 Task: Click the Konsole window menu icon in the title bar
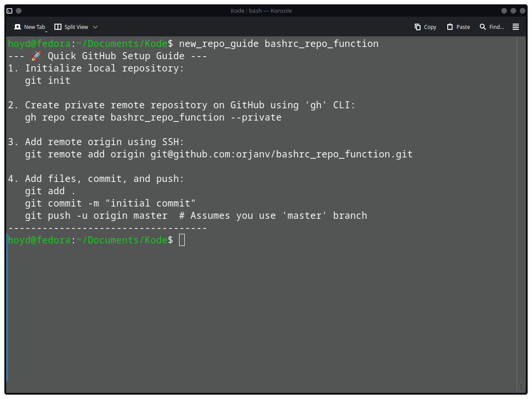tap(9, 11)
